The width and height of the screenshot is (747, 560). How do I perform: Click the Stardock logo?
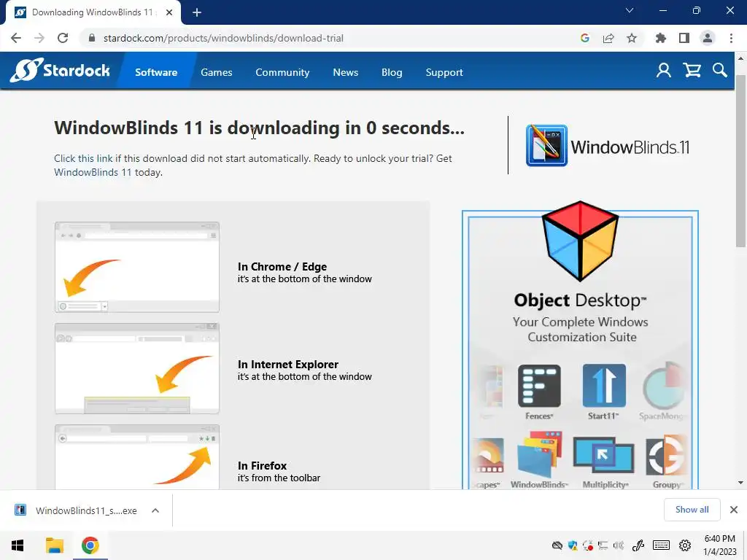pyautogui.click(x=60, y=71)
